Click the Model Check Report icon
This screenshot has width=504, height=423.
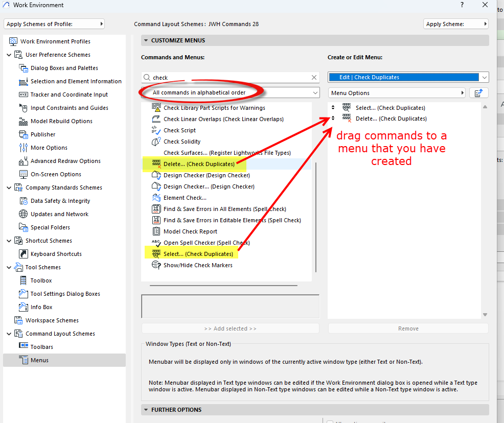156,231
